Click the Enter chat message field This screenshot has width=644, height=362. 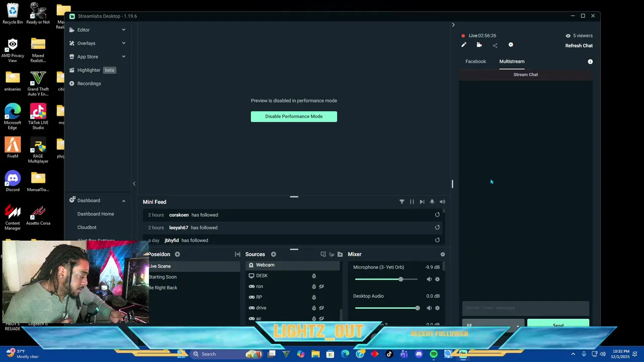click(x=526, y=308)
